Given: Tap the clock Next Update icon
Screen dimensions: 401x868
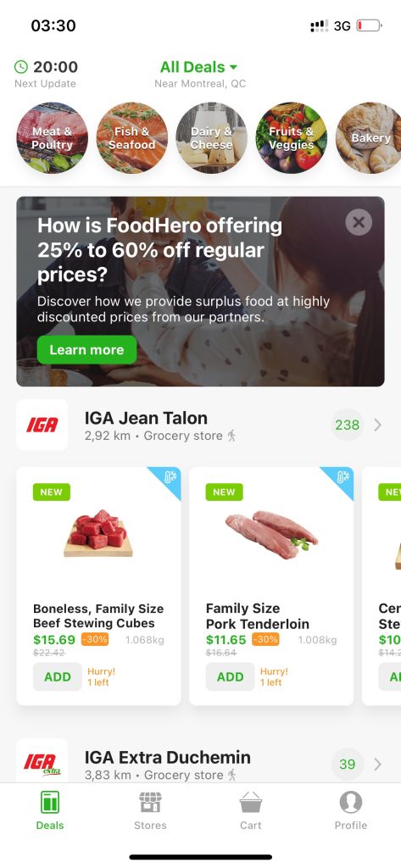Looking at the screenshot, I should point(20,67).
